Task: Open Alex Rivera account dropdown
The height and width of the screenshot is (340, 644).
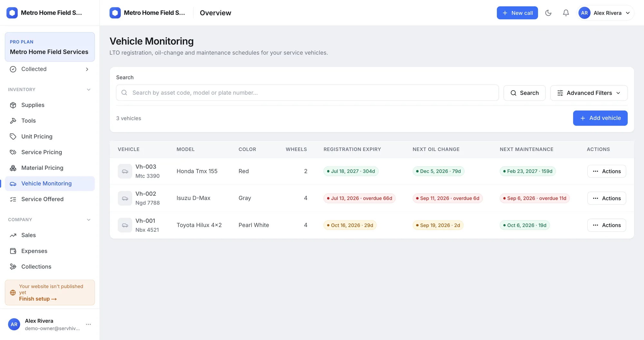Action: (605, 13)
